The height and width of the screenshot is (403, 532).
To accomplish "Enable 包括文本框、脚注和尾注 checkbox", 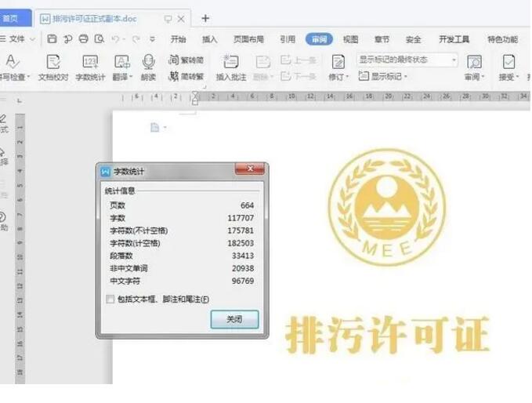I will [110, 299].
